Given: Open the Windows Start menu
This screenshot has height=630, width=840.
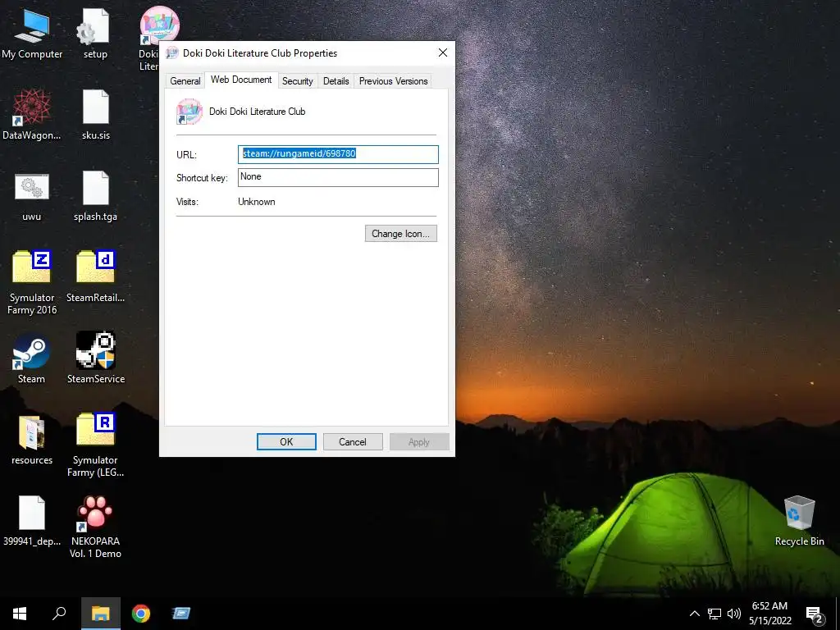Looking at the screenshot, I should coord(20,614).
